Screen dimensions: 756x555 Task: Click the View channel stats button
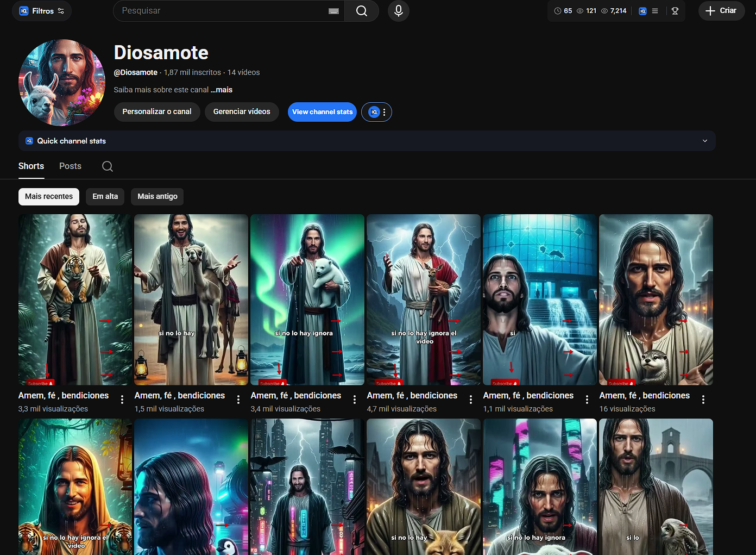(x=322, y=112)
